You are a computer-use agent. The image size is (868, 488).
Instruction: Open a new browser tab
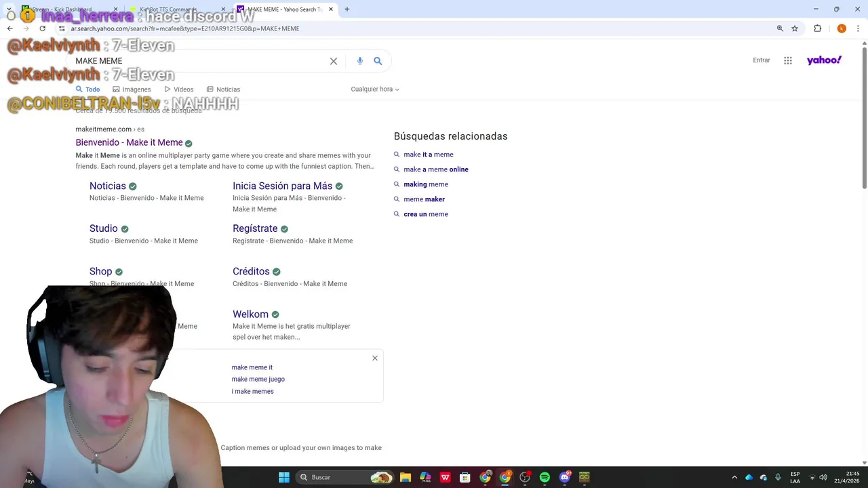pyautogui.click(x=347, y=9)
